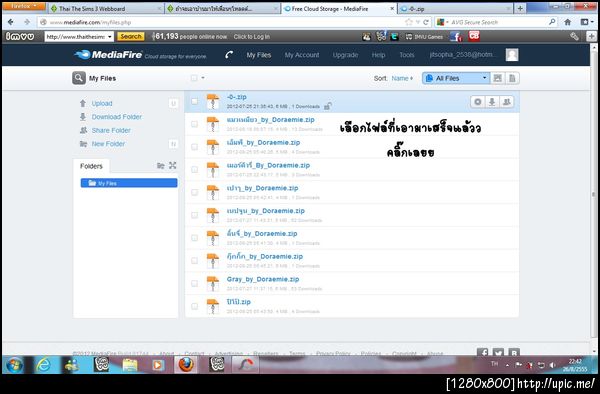Viewport: 600px width, 394px height.
Task: Open a new browser tab
Action: click(520, 8)
